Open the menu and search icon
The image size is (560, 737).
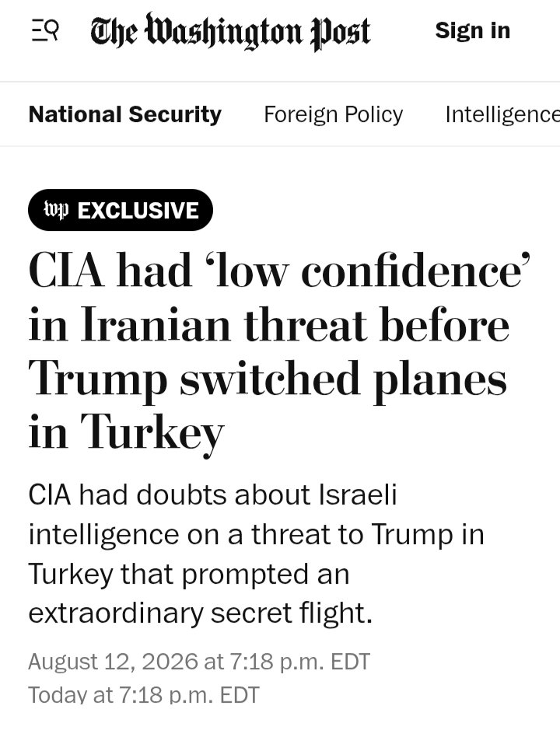tap(45, 31)
